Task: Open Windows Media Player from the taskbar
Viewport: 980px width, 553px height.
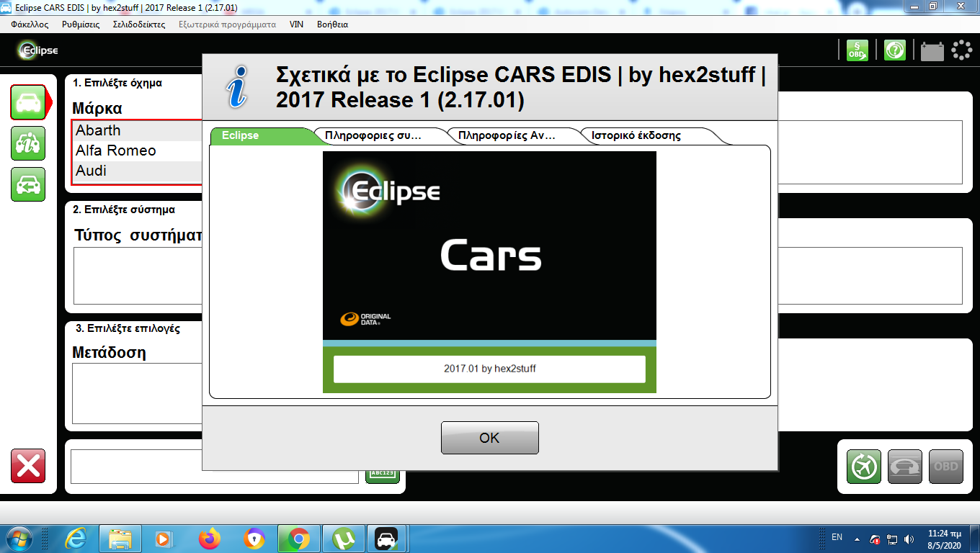Action: click(164, 538)
